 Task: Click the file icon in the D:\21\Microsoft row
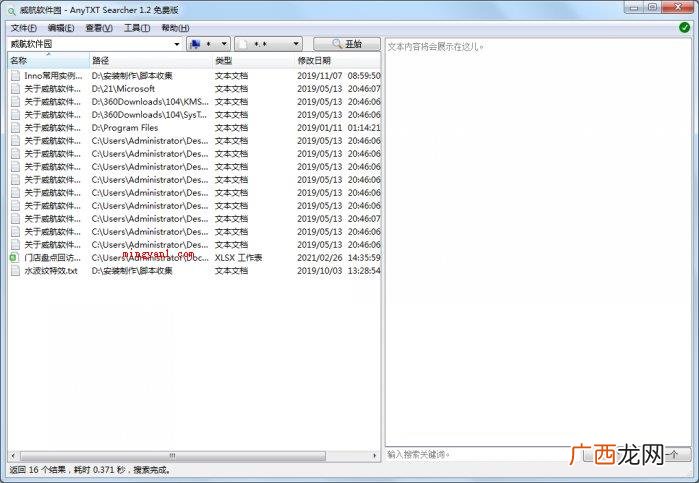[15, 89]
